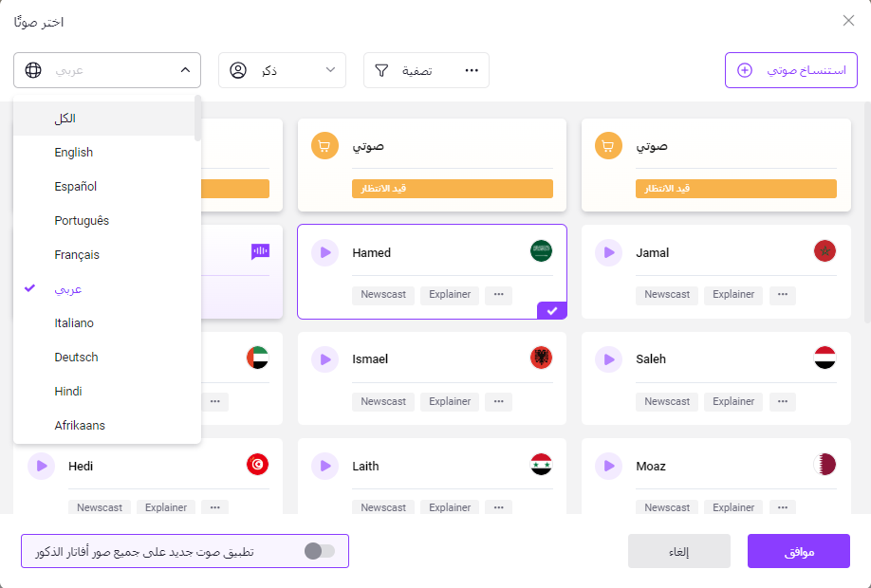Click the Saleh card's flag icon
The height and width of the screenshot is (588, 871).
pos(825,358)
